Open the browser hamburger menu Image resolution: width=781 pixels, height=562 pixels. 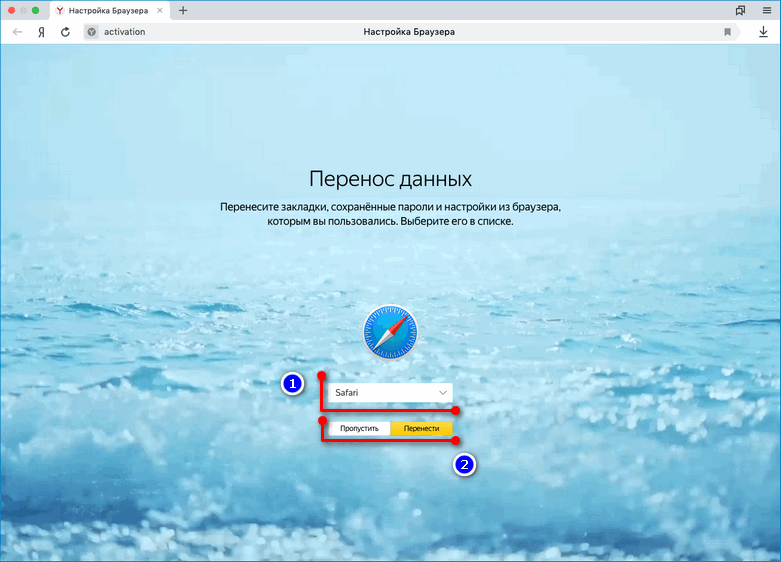(x=767, y=10)
